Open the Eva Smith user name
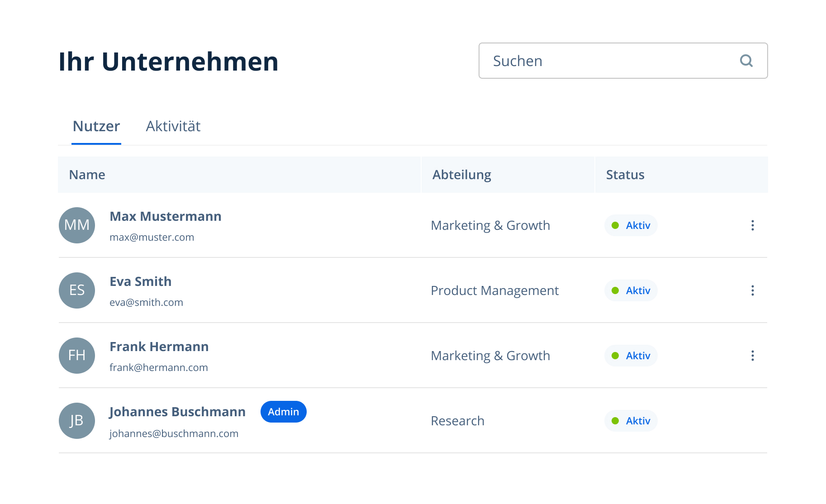This screenshot has width=826, height=504. pos(140,281)
